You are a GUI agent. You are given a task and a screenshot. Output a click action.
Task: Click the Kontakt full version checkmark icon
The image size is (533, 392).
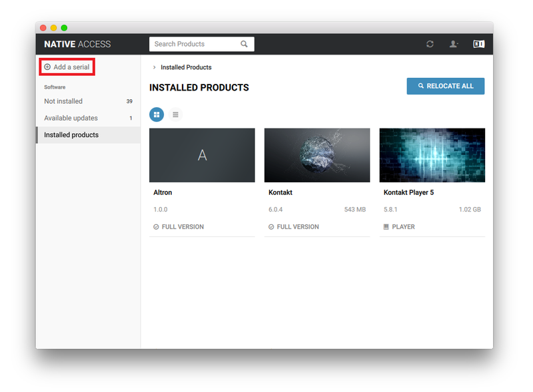tap(271, 227)
